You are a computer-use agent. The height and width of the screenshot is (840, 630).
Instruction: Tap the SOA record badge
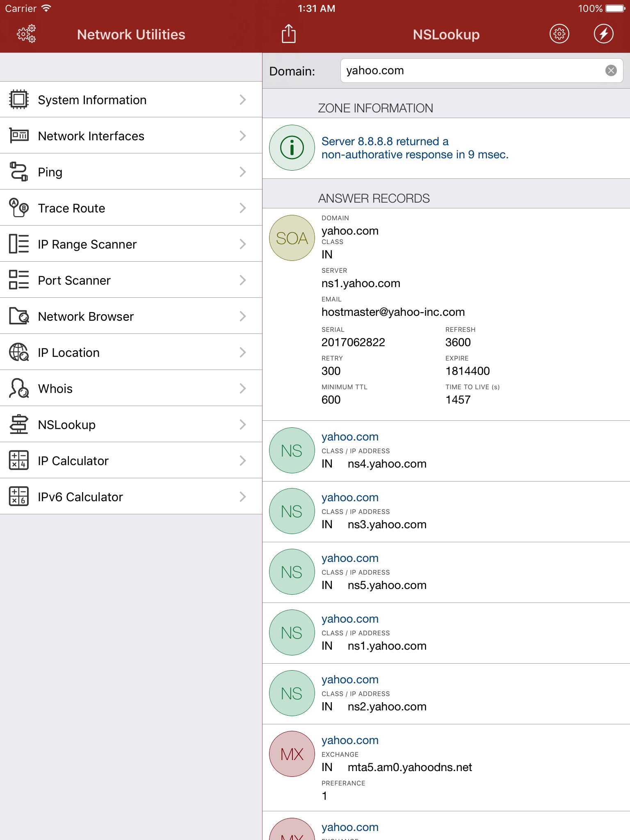point(292,238)
